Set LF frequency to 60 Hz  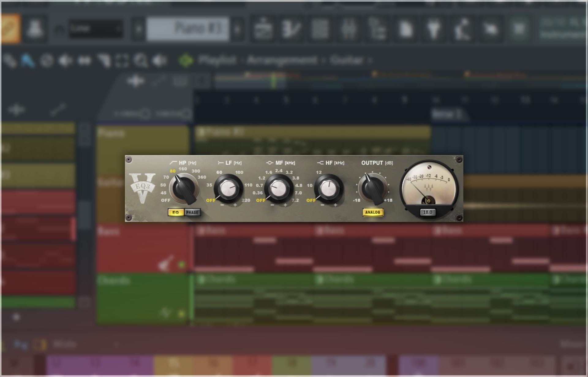(219, 172)
